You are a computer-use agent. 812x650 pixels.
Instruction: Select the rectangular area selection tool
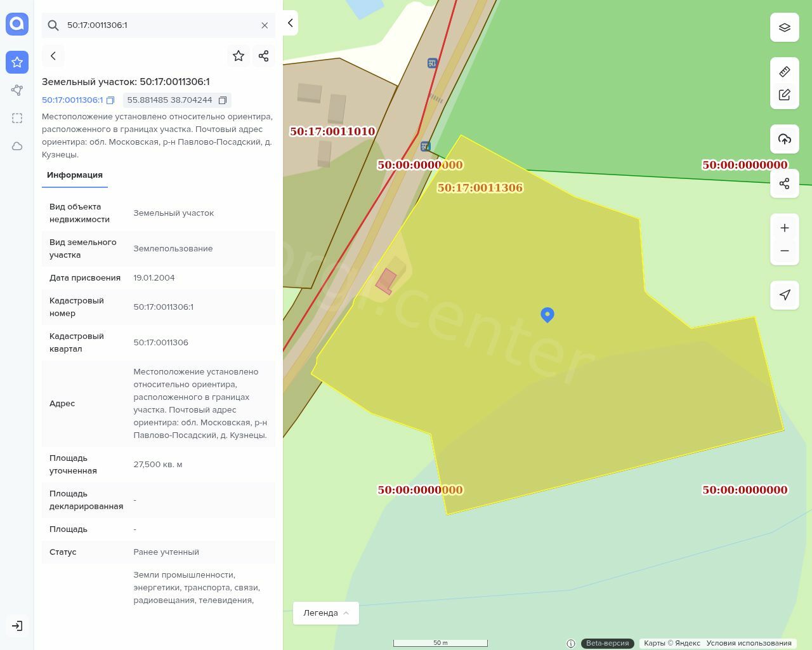pos(17,118)
